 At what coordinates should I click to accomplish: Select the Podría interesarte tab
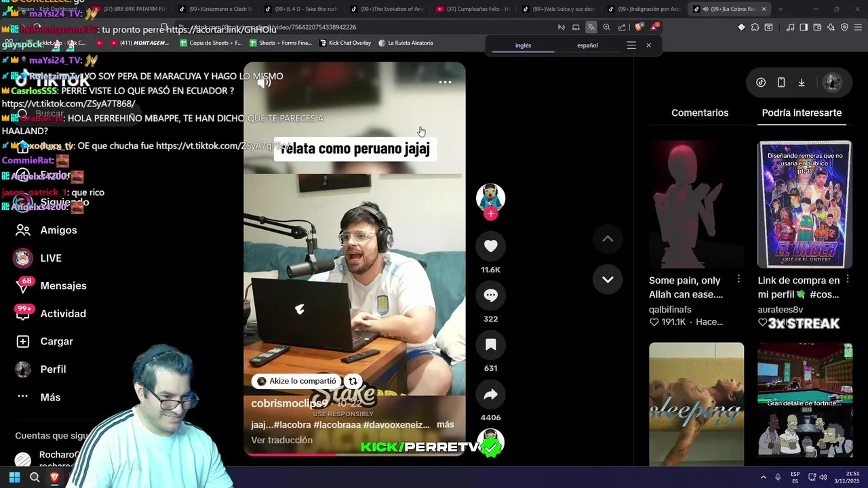(802, 113)
